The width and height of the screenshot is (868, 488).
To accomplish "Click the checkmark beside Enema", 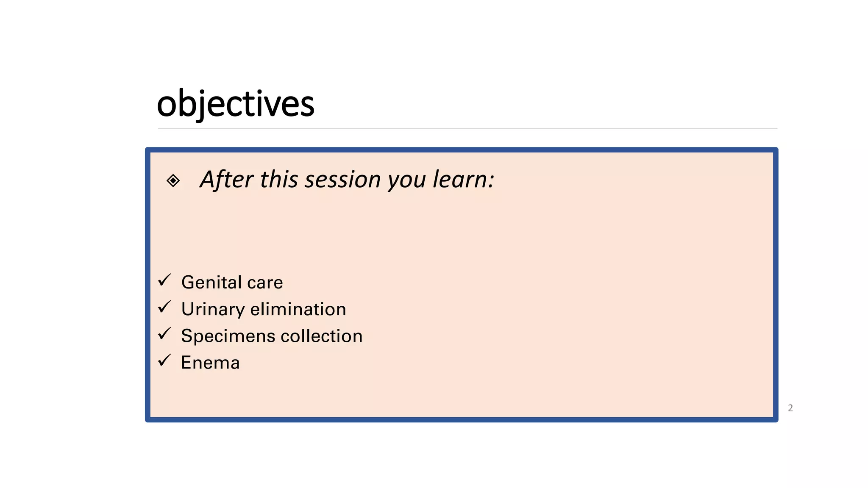I will pyautogui.click(x=164, y=360).
